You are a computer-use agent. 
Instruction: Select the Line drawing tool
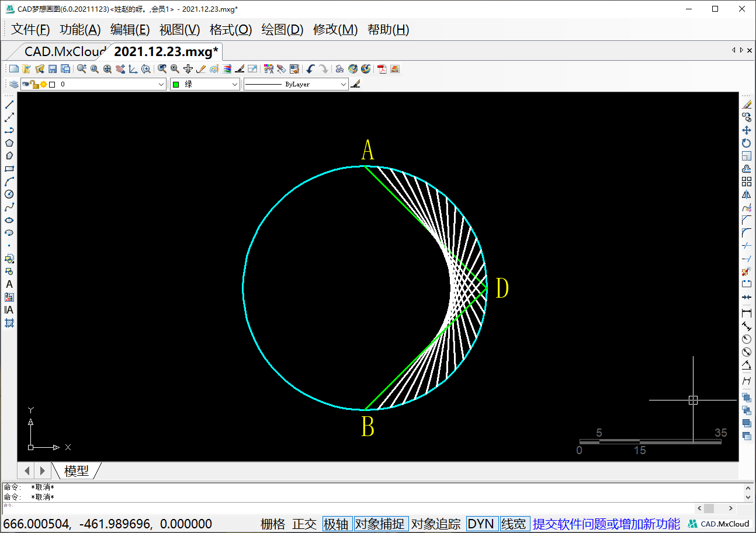9,104
